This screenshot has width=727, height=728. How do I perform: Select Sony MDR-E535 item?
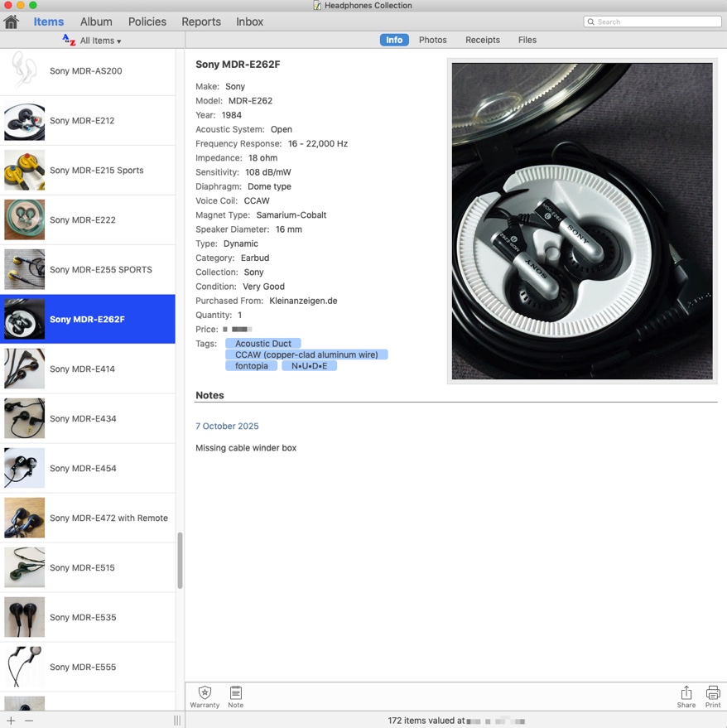pyautogui.click(x=88, y=618)
